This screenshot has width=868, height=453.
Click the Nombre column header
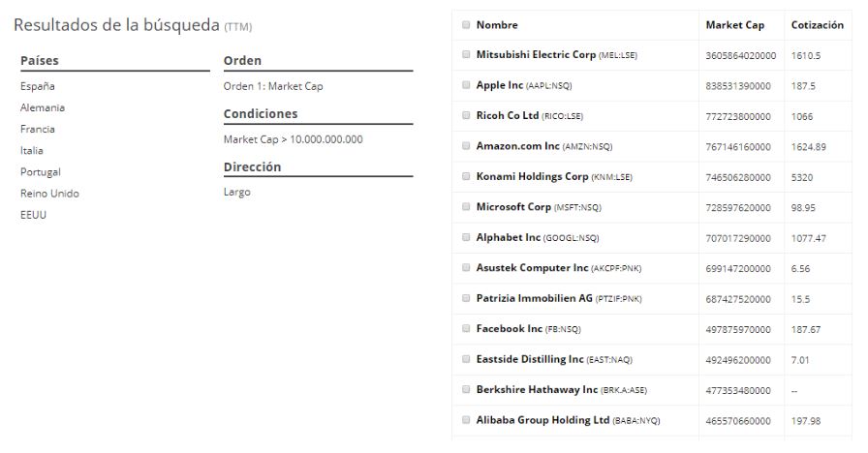coord(497,25)
